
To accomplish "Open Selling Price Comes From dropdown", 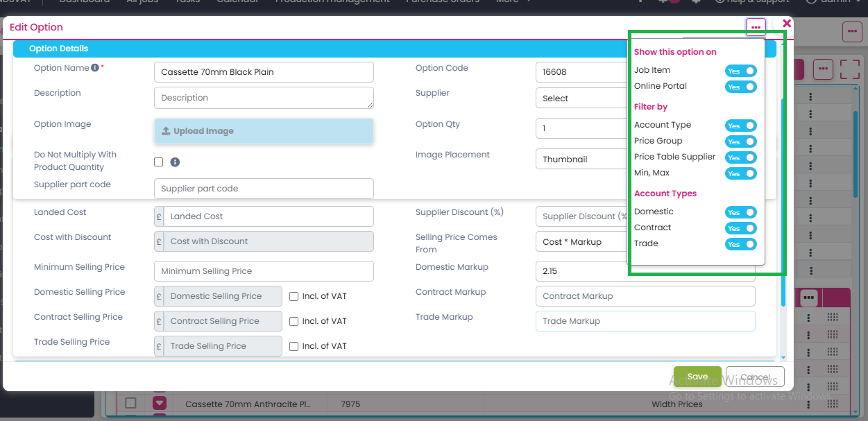I will [581, 241].
